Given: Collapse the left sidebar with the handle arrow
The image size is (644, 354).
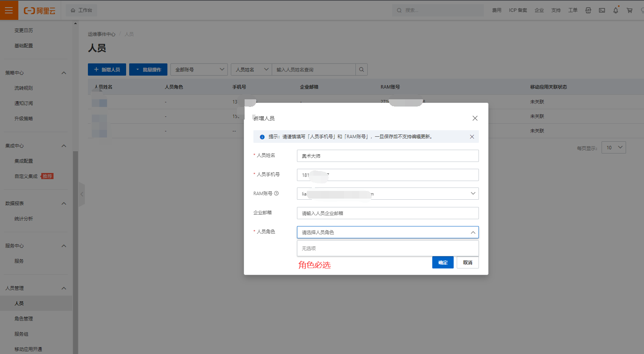Looking at the screenshot, I should [82, 194].
